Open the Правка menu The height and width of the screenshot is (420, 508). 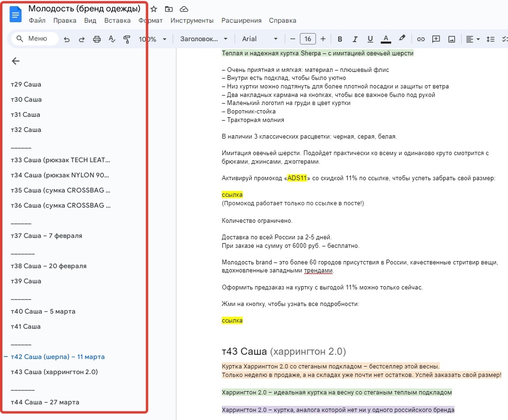click(x=65, y=20)
